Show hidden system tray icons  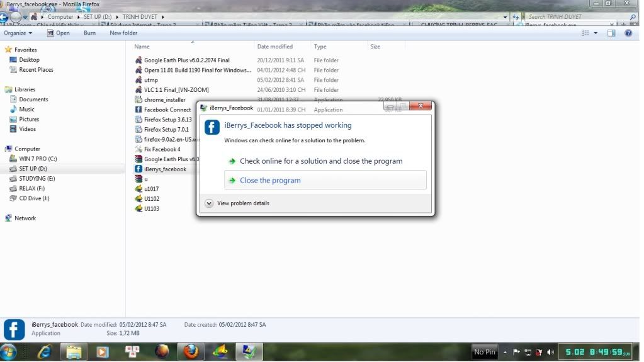pos(505,352)
